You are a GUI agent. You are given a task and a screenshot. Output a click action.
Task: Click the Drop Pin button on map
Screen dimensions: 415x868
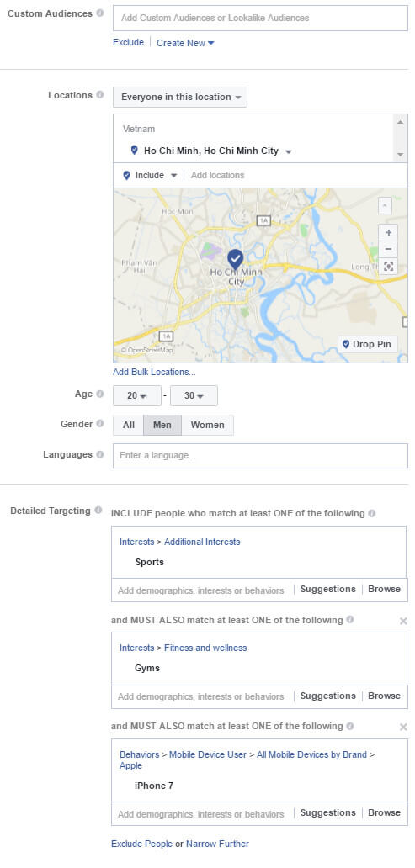coord(368,344)
